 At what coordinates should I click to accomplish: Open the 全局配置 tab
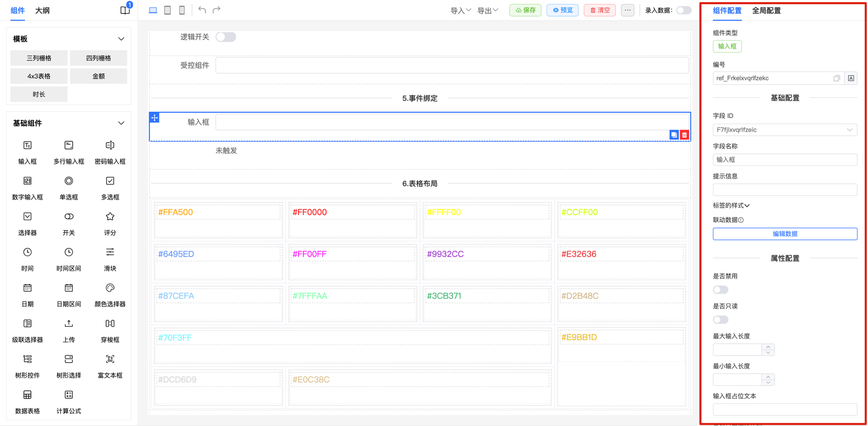(766, 10)
